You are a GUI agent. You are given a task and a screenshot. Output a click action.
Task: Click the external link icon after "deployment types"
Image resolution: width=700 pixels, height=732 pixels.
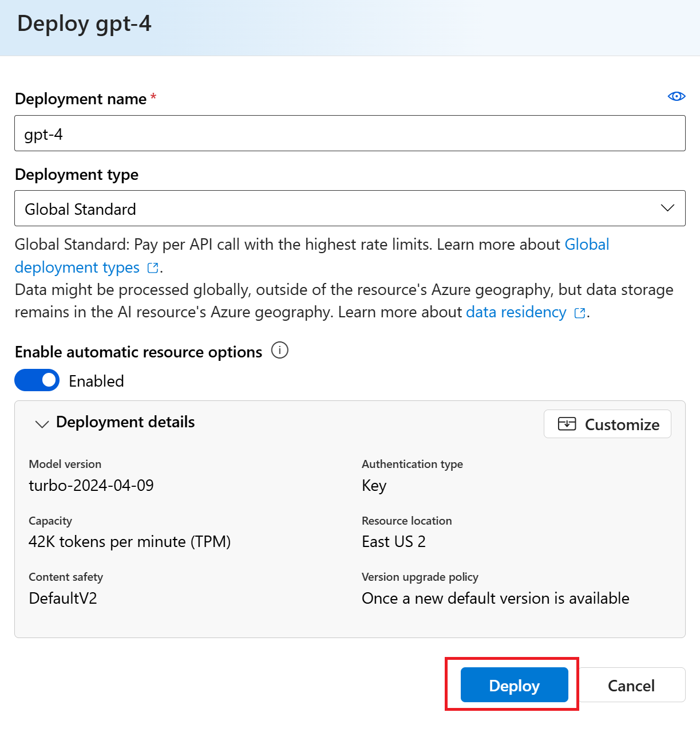(x=152, y=267)
